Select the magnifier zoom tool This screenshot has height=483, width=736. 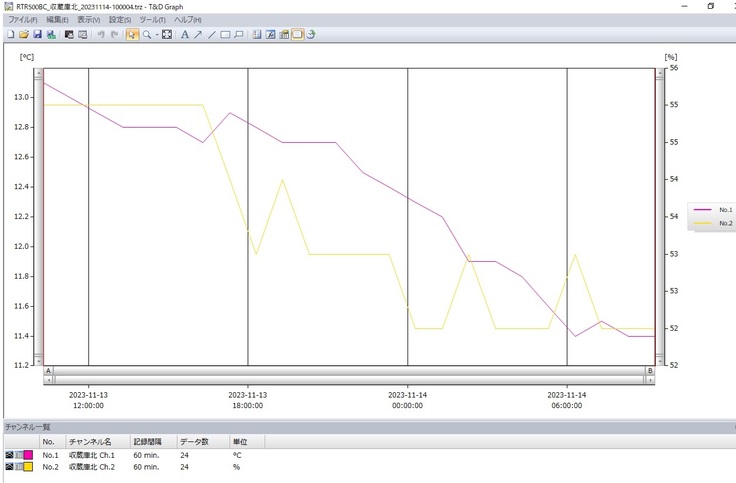(146, 34)
